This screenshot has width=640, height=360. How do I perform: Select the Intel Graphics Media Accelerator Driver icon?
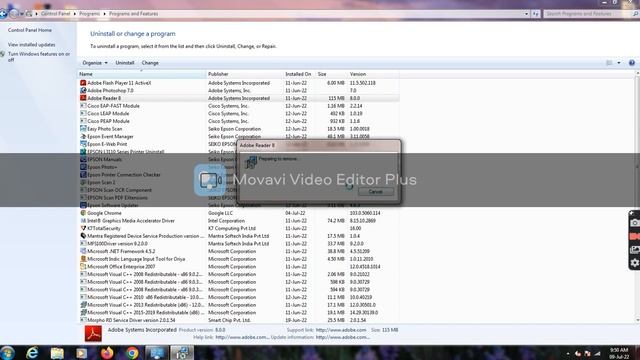pyautogui.click(x=83, y=220)
